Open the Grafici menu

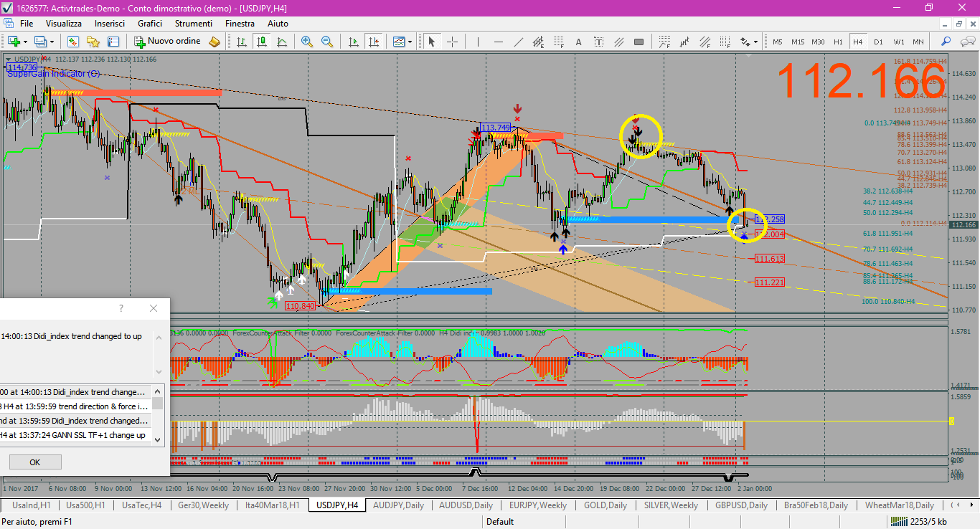[x=150, y=24]
